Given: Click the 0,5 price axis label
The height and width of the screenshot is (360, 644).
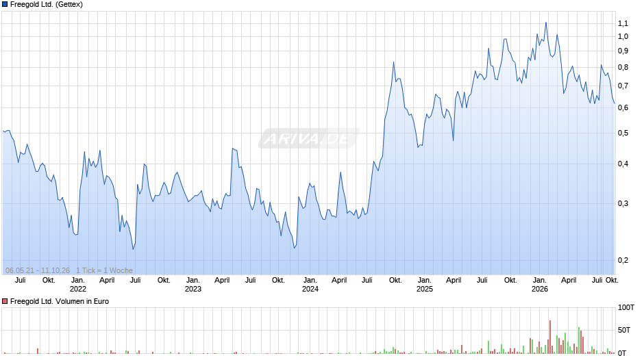Looking at the screenshot, I should (623, 133).
